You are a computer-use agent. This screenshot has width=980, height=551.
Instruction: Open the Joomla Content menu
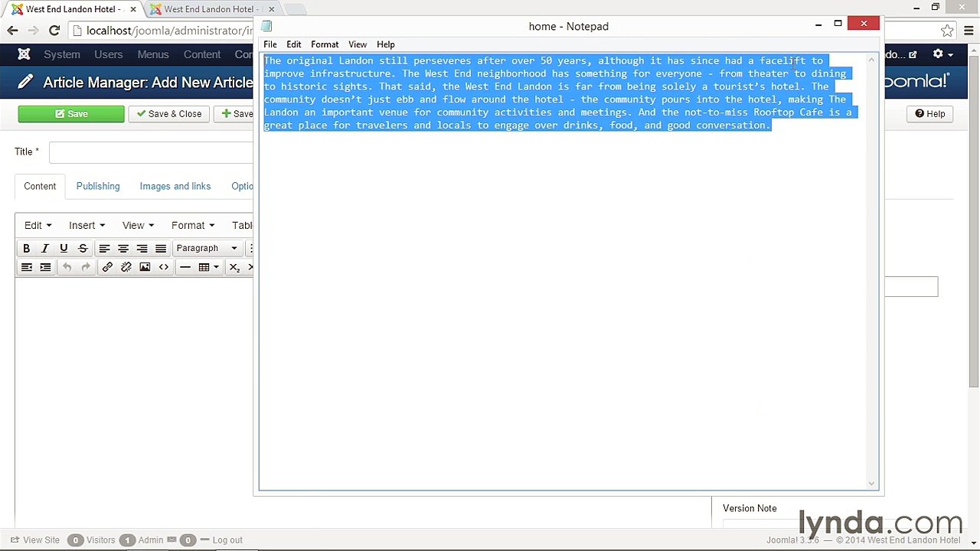[x=202, y=54]
